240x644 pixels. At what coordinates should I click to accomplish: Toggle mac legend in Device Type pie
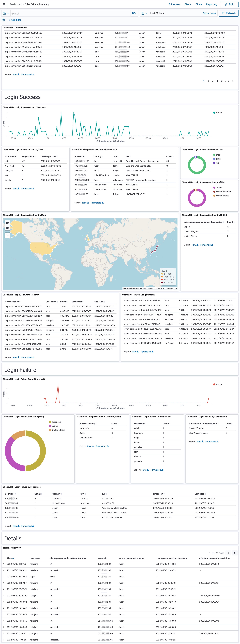click(217, 155)
